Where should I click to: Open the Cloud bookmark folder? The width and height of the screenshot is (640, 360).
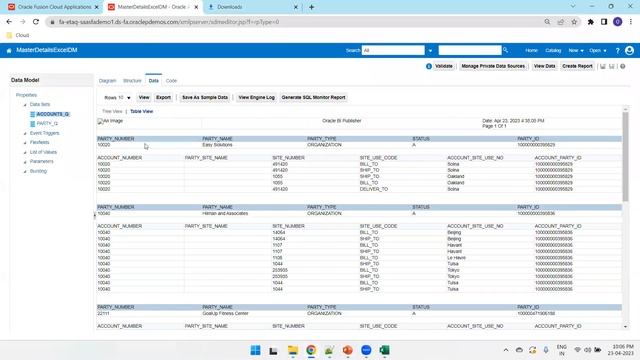click(18, 36)
